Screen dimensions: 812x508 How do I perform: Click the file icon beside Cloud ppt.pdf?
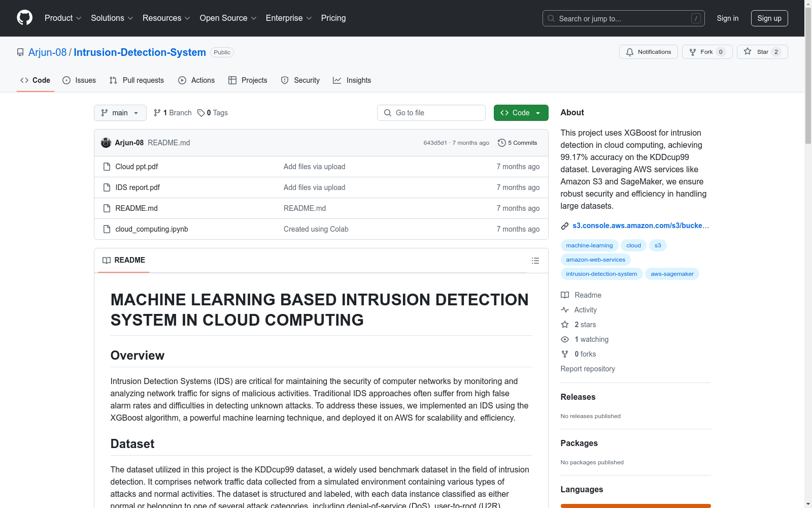pyautogui.click(x=107, y=167)
